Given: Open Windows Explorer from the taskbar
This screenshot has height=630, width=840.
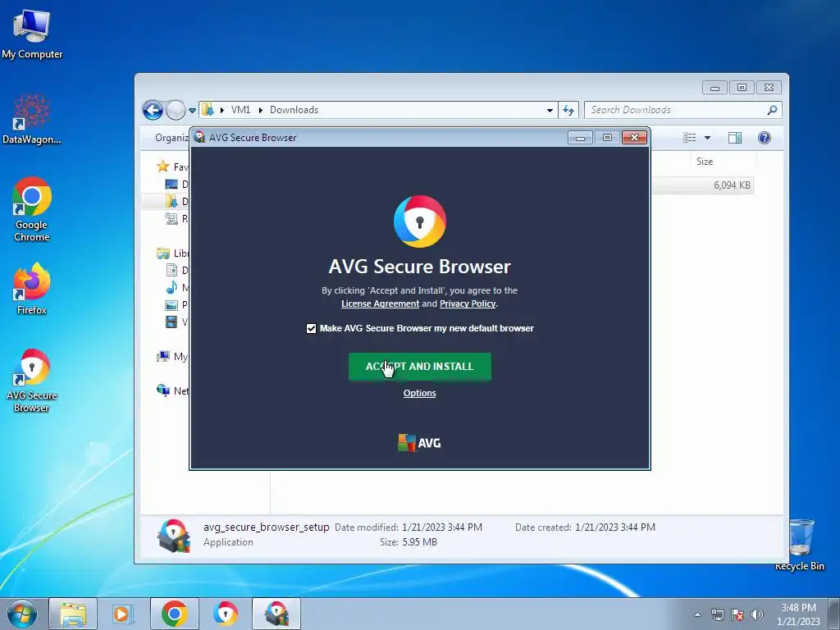Looking at the screenshot, I should (x=73, y=614).
